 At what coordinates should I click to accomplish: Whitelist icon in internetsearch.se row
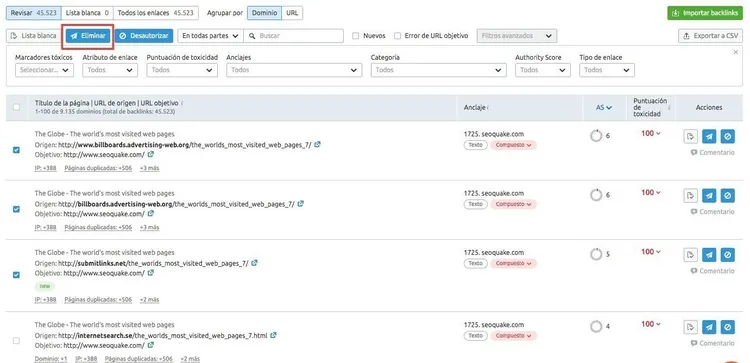690,327
